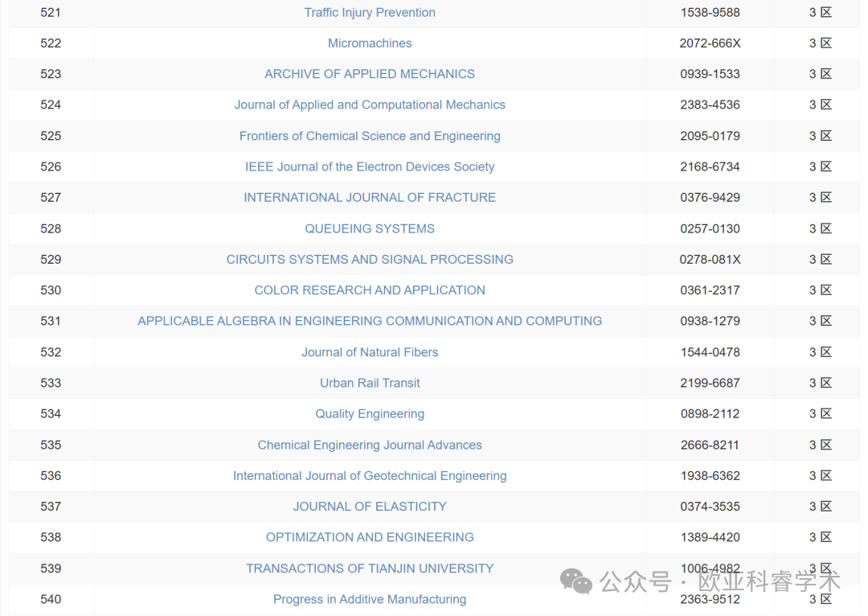Select row number 522
868x616 pixels.
point(51,43)
